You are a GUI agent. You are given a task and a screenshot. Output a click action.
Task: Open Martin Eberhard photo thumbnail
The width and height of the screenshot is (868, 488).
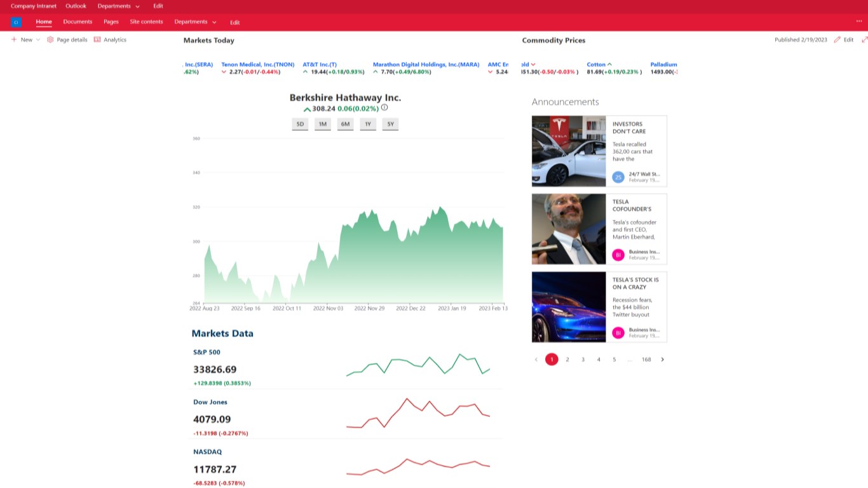click(x=569, y=229)
